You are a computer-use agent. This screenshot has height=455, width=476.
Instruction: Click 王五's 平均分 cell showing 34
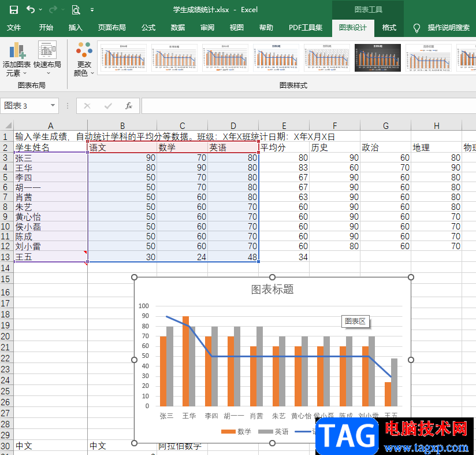pyautogui.click(x=284, y=257)
